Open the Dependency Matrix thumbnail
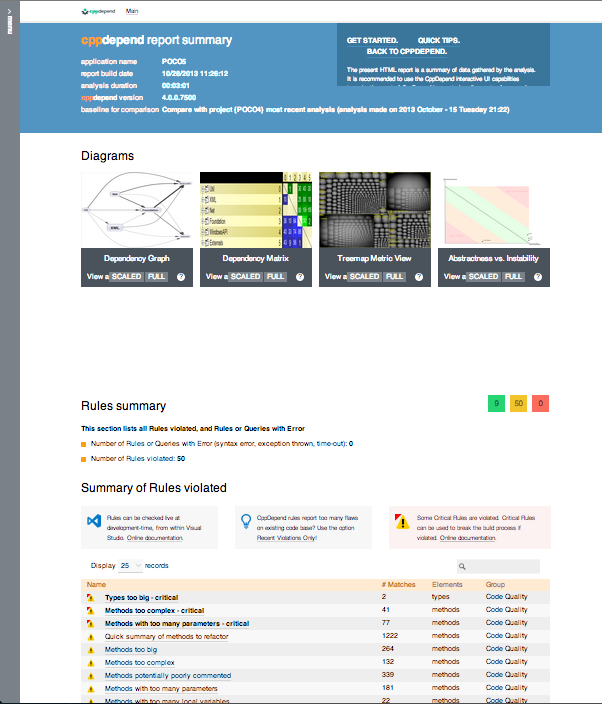602x704 pixels. (256, 210)
